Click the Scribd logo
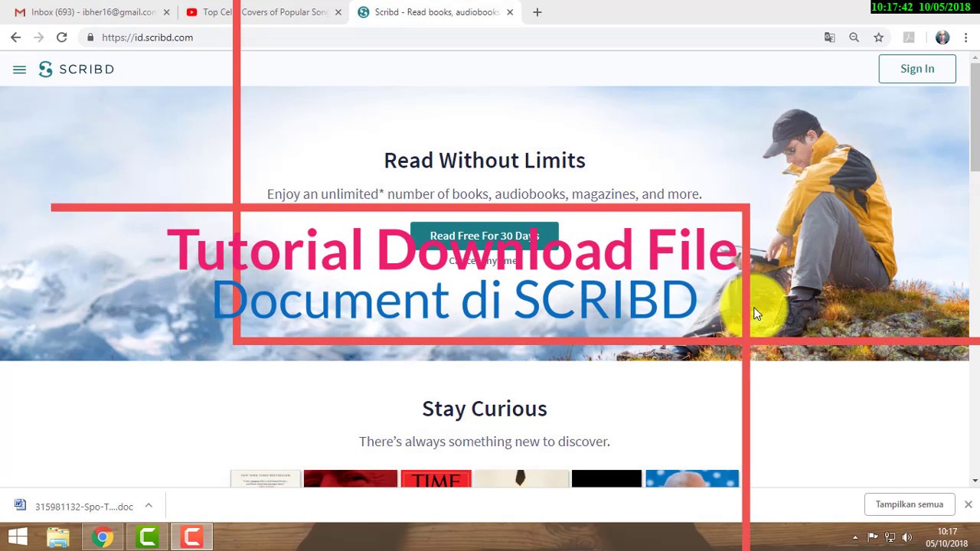This screenshot has height=551, width=980. tap(77, 69)
